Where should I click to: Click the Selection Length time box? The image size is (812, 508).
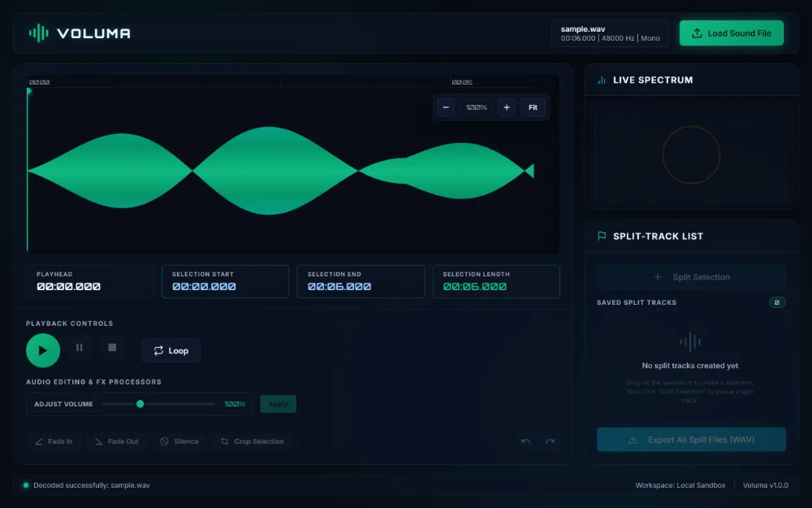click(496, 281)
